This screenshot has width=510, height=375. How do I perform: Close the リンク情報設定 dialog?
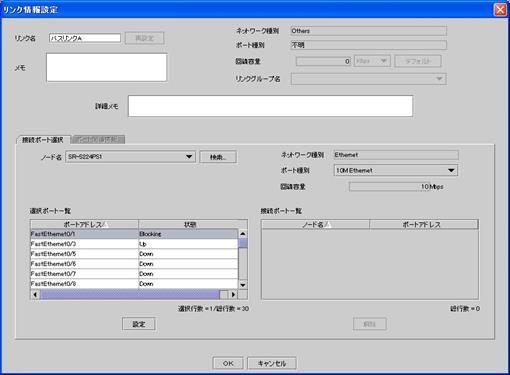click(x=500, y=10)
